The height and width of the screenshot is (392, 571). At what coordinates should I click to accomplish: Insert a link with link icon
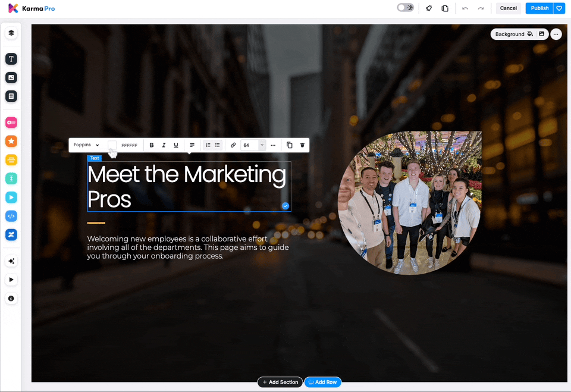[x=233, y=145]
